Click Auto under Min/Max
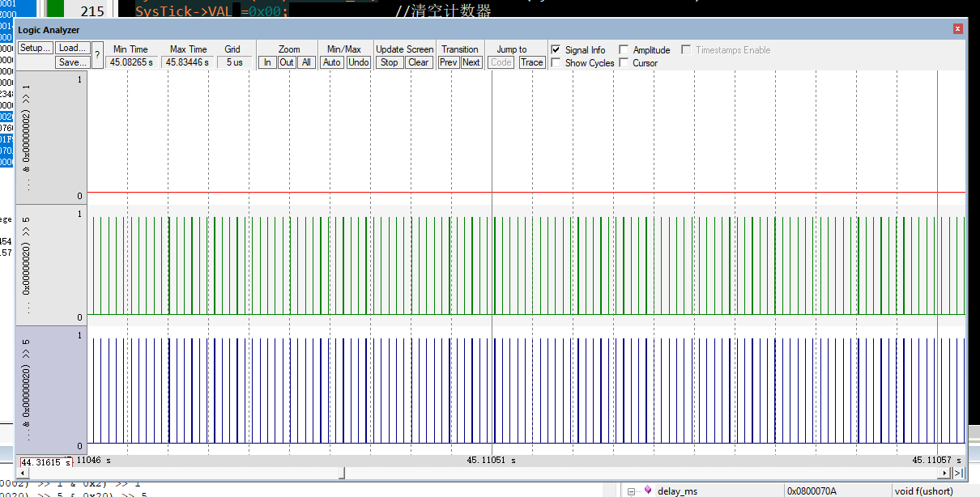 [x=331, y=62]
